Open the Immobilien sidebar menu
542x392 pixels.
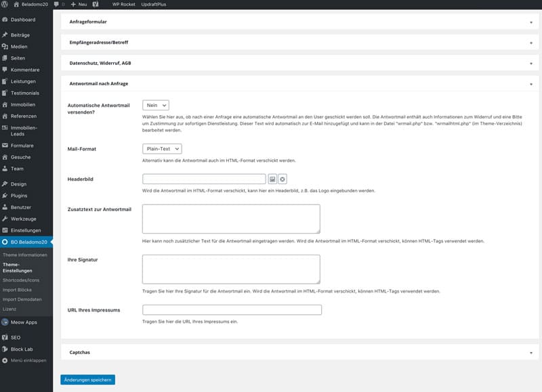click(x=22, y=104)
